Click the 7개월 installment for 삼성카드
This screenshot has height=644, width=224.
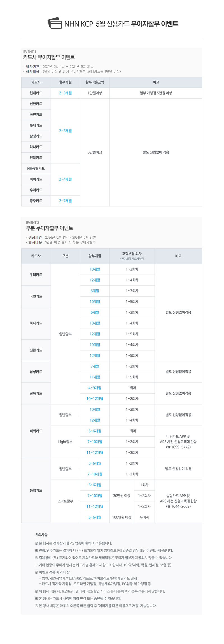coord(95,366)
